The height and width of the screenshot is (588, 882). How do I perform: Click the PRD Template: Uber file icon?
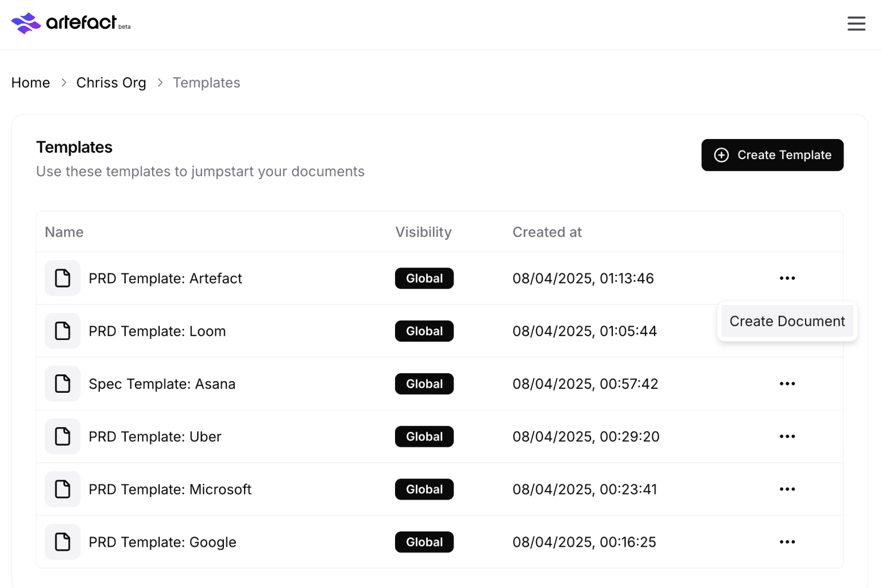(63, 436)
